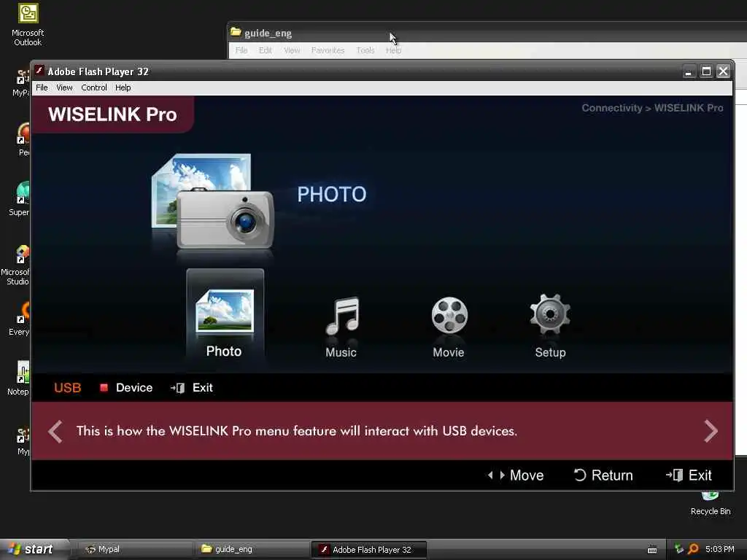The width and height of the screenshot is (747, 560).
Task: Switch to guide_eng taskbar item
Action: (251, 550)
